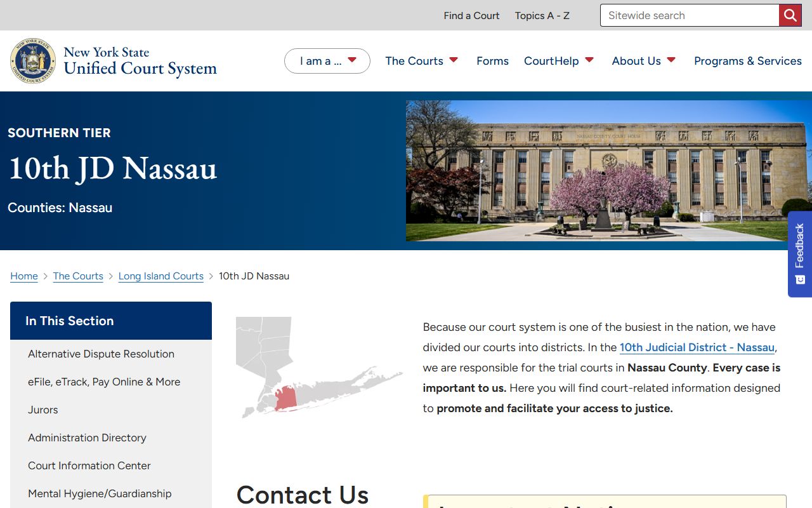Open the Find a Court link
812x508 pixels.
pyautogui.click(x=471, y=15)
